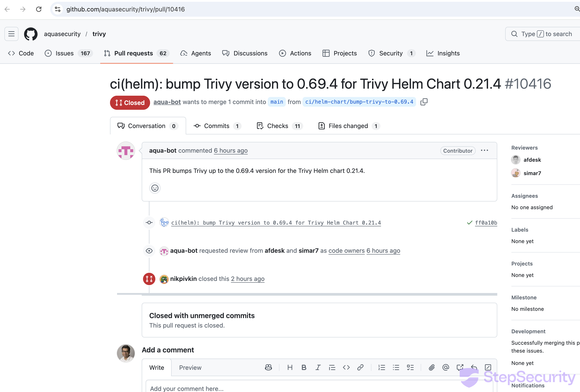This screenshot has height=392, width=580.
Task: Copy the head branch name icon
Action: [424, 102]
